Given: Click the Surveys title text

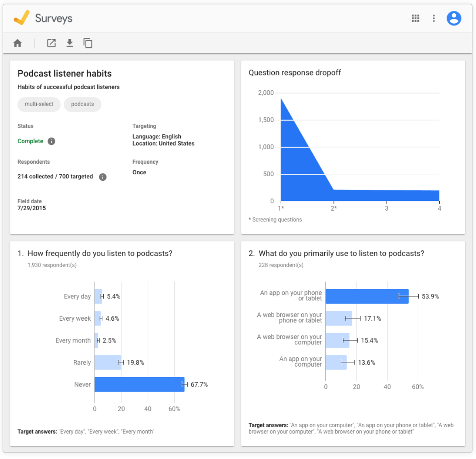Looking at the screenshot, I should (54, 18).
